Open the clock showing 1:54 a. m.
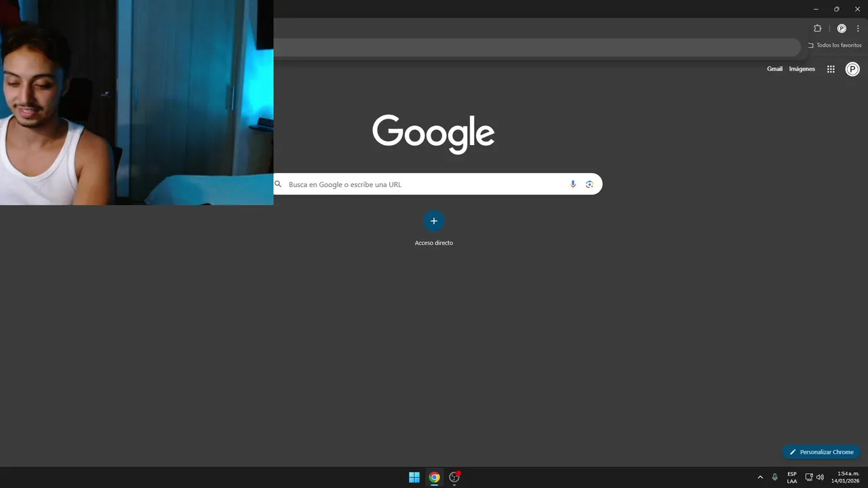Image resolution: width=868 pixels, height=488 pixels. pos(846,477)
